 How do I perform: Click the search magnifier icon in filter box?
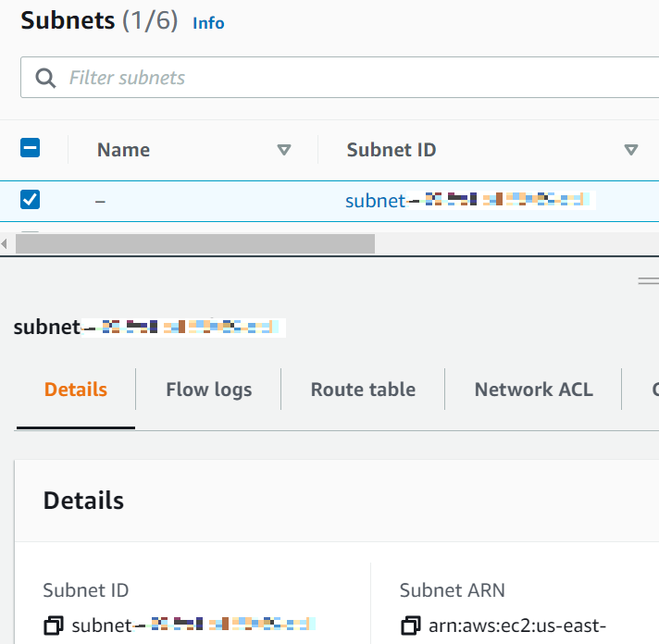point(45,78)
